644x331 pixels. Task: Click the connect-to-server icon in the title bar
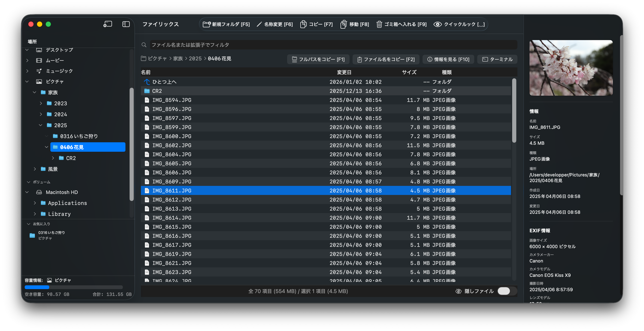[108, 24]
